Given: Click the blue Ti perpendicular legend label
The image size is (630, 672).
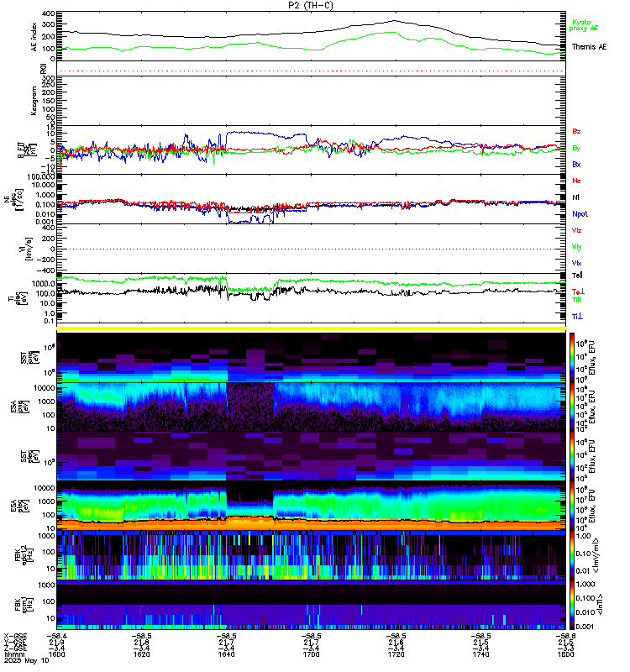Looking at the screenshot, I should tap(577, 317).
